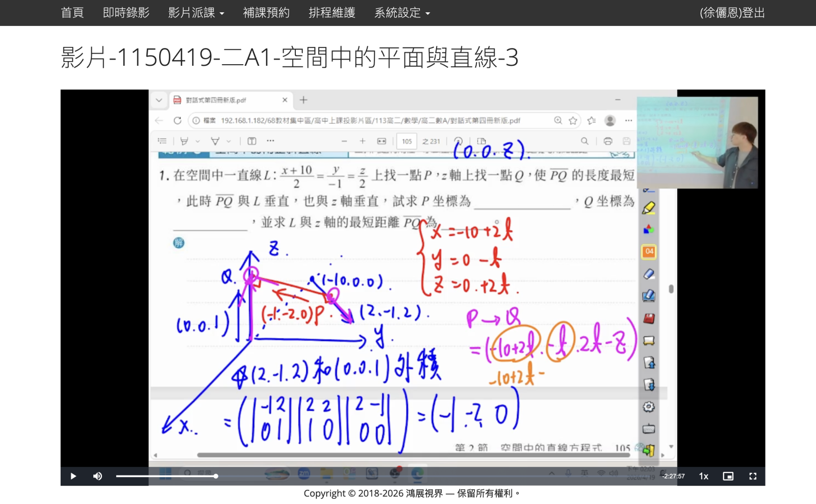Expand the 系統設定 dropdown menu

tap(402, 13)
